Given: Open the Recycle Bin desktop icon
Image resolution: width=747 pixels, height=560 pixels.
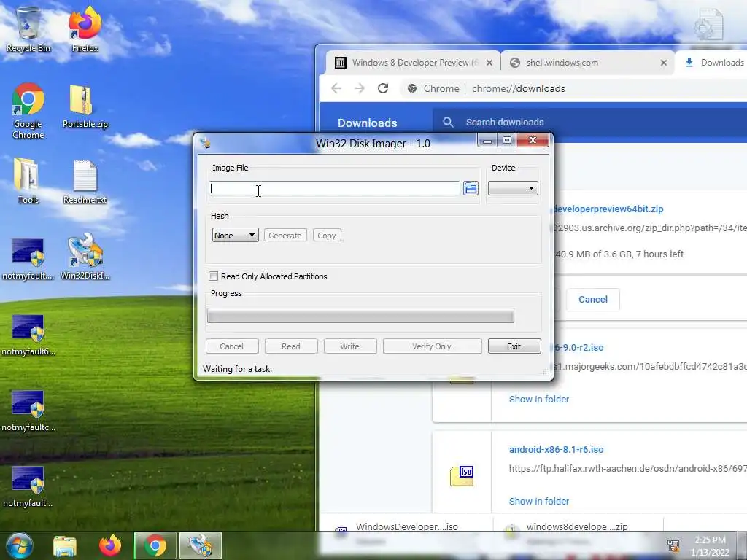Looking at the screenshot, I should pyautogui.click(x=28, y=29).
